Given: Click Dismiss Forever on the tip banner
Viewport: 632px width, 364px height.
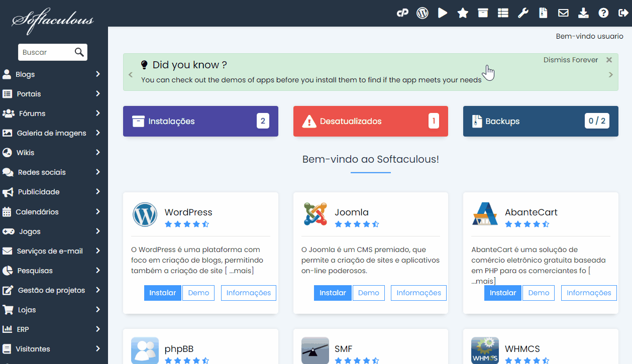Looking at the screenshot, I should coord(571,60).
